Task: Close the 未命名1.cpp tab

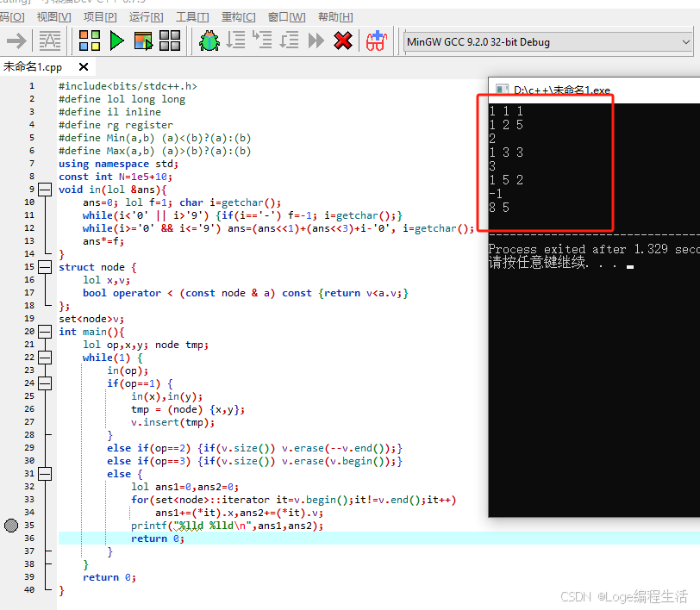Action: (x=84, y=67)
